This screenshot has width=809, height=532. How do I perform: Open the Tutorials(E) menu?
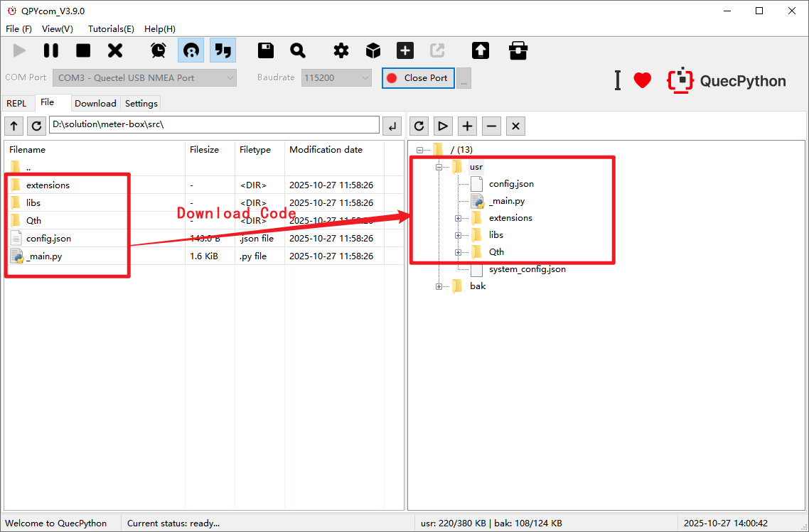[x=111, y=29]
